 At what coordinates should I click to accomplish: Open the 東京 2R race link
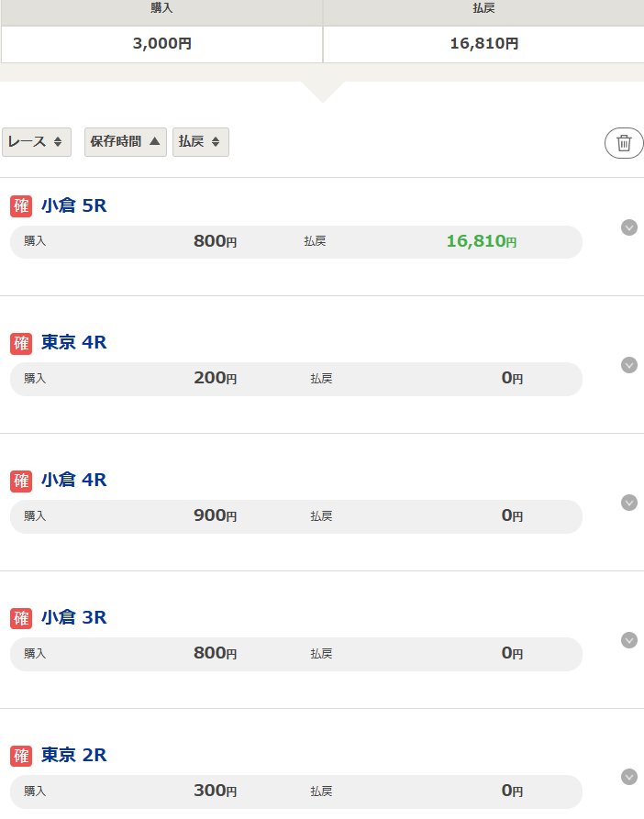point(74,756)
